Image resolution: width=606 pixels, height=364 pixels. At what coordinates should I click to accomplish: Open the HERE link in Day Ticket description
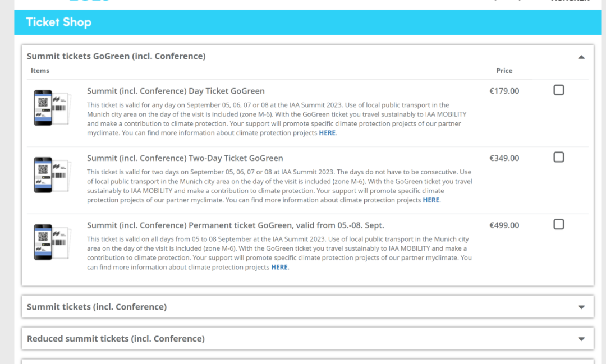click(x=327, y=133)
